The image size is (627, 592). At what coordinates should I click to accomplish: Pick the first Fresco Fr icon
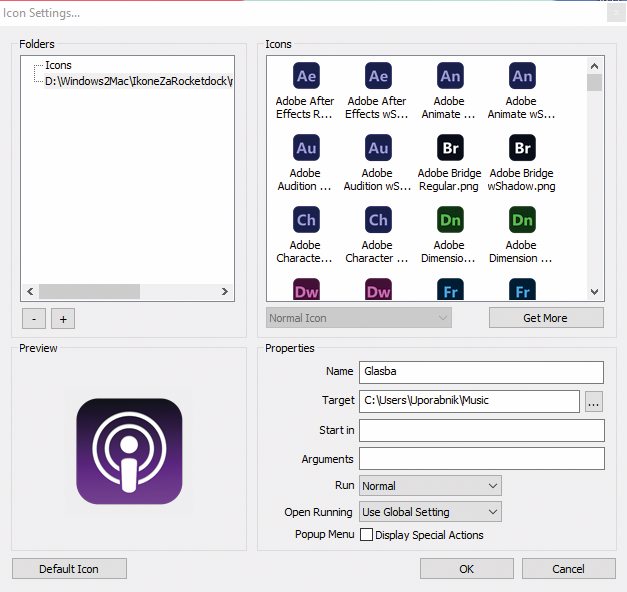pyautogui.click(x=450, y=289)
